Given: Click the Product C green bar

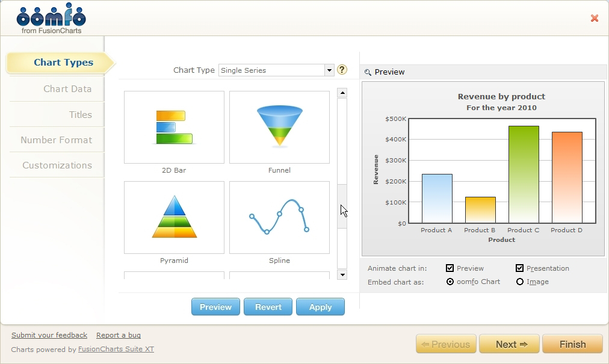Looking at the screenshot, I should pos(523,174).
